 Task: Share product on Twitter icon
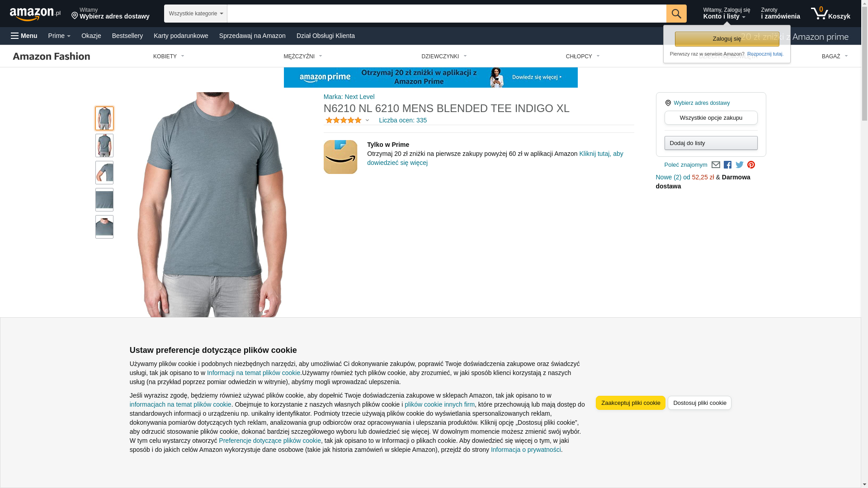point(740,165)
